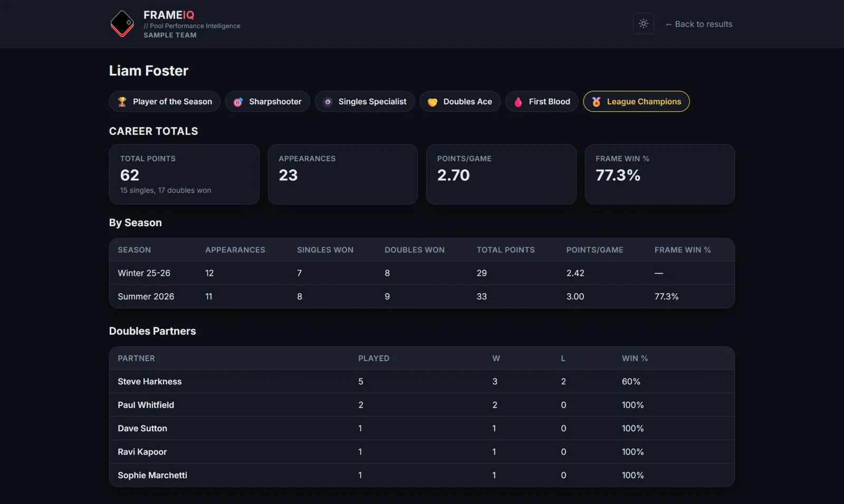The image size is (844, 504).
Task: Click Winter 25-26 points/game 2.42
Action: 576,273
